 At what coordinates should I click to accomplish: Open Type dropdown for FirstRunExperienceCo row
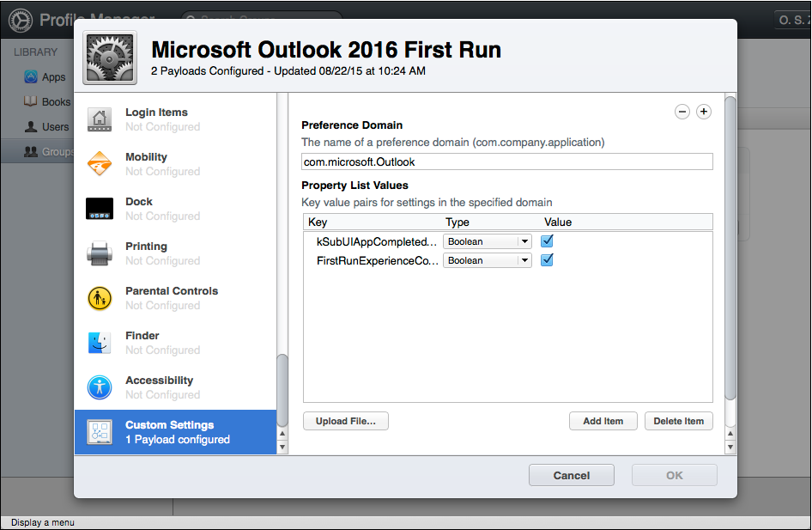[x=488, y=260]
